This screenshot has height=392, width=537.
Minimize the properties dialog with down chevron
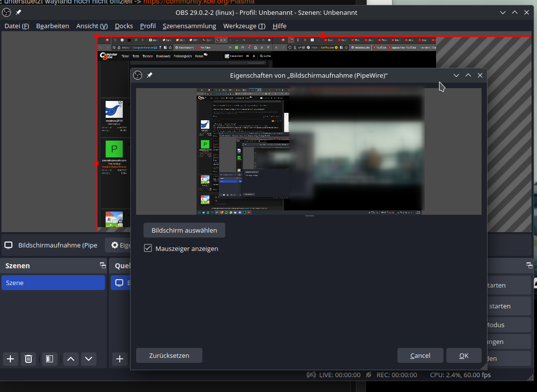(x=456, y=75)
